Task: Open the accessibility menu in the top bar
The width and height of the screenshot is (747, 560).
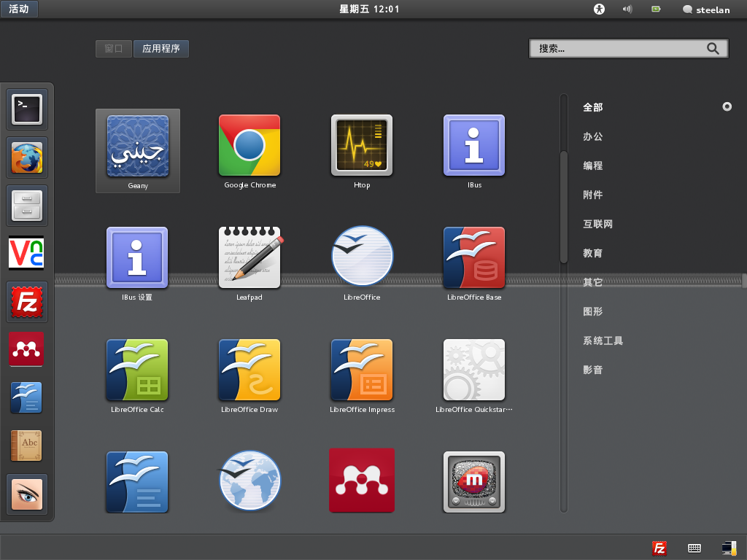Action: click(600, 9)
